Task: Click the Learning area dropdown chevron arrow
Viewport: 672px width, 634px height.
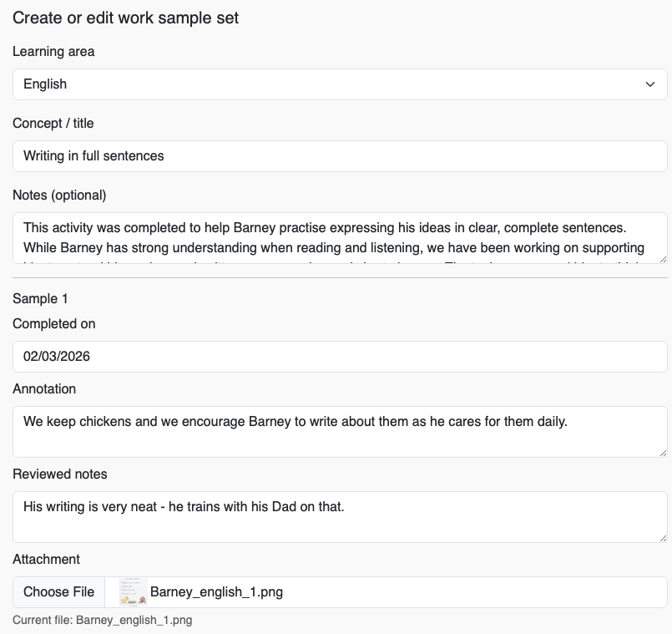Action: (650, 84)
